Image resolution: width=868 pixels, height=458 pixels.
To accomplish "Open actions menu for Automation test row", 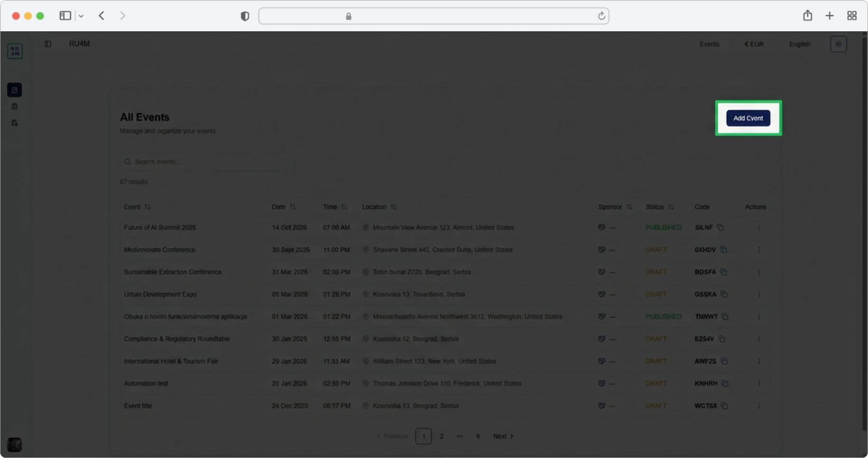I will (x=759, y=384).
